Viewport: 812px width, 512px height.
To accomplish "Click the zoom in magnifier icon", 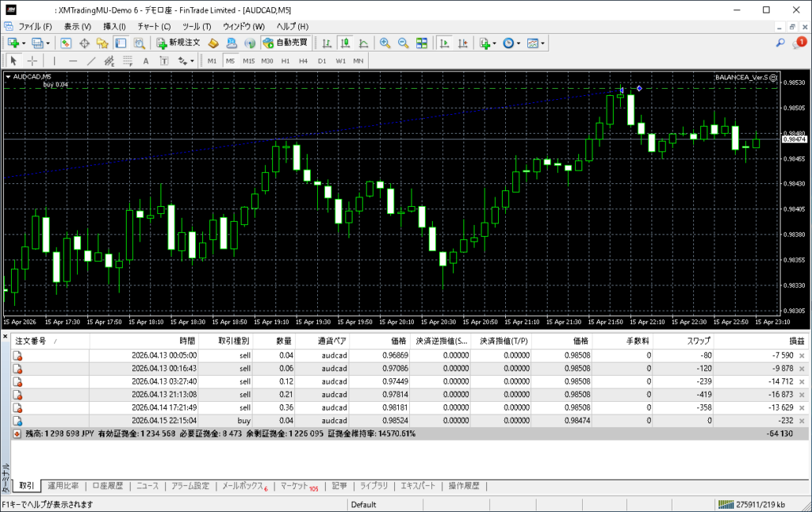I will click(x=385, y=43).
